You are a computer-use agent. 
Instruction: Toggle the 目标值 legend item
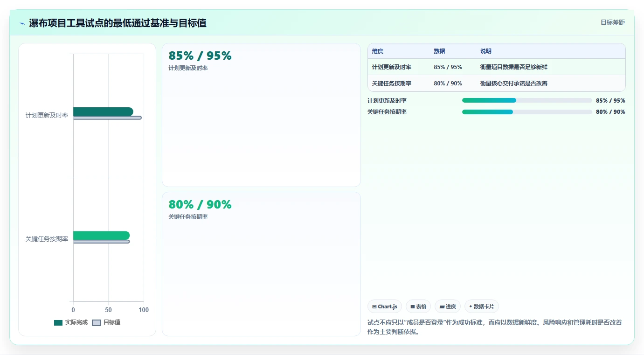click(106, 322)
